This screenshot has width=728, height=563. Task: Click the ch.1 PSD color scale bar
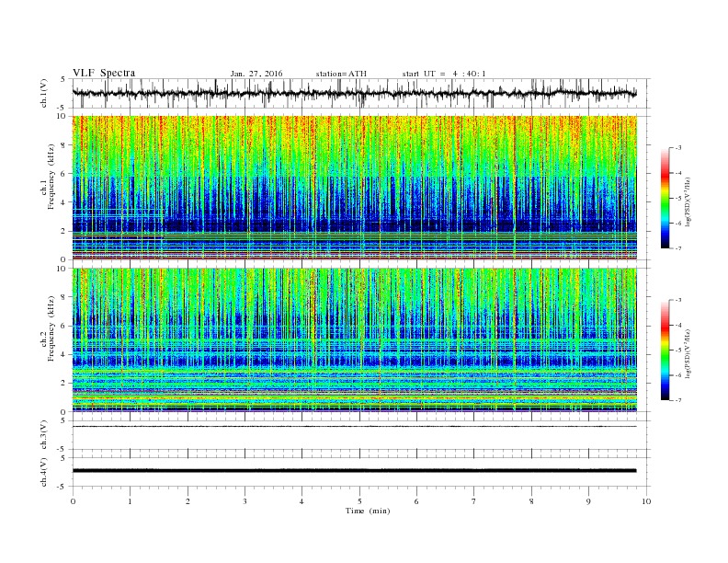665,198
